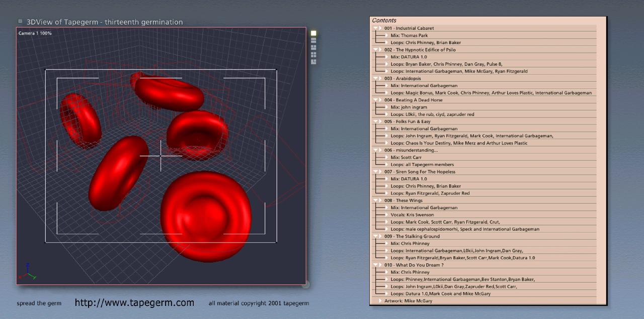Choose the three-pane view layout icon
Image resolution: width=644 pixels, height=319 pixels.
click(313, 47)
